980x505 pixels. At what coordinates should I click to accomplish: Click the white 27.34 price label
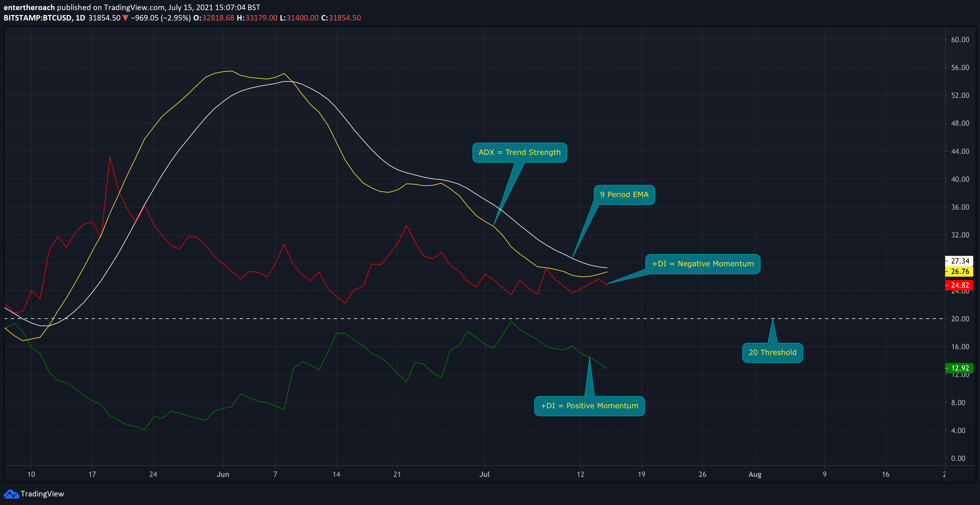959,261
